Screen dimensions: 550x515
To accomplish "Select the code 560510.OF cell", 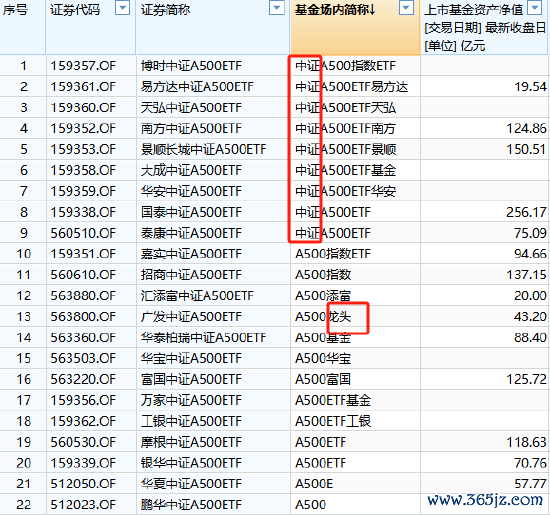I will point(91,233).
